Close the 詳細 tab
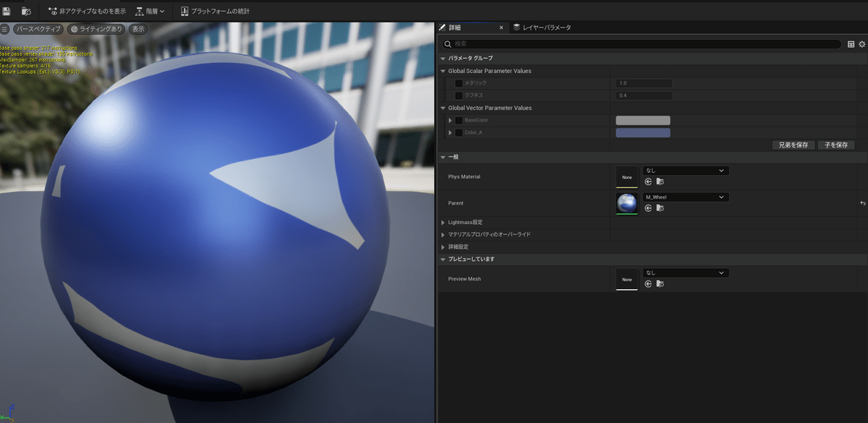 501,27
